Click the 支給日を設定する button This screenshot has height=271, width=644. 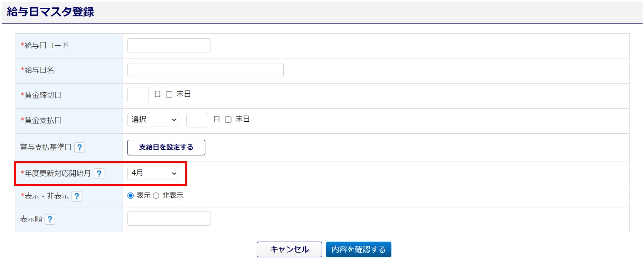tap(166, 147)
